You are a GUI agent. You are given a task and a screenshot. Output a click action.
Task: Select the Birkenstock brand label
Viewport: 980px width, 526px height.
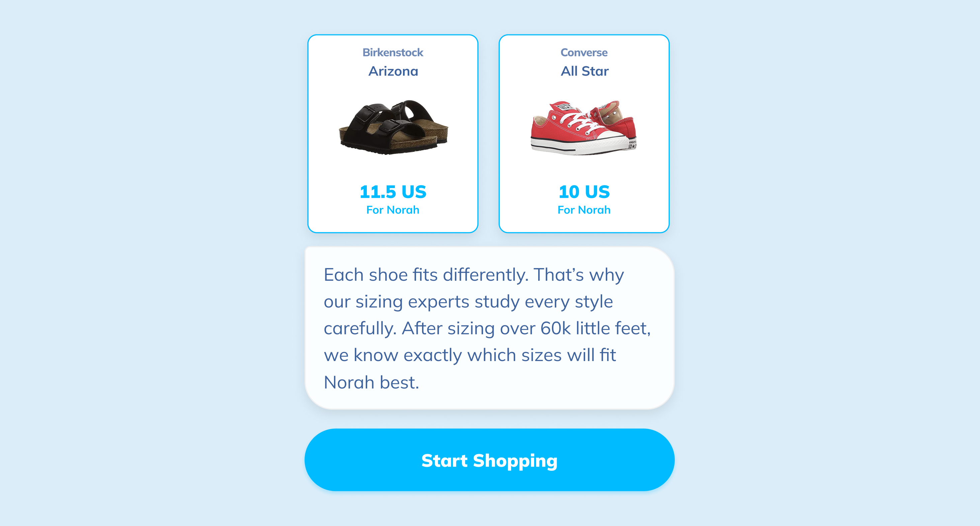click(393, 53)
